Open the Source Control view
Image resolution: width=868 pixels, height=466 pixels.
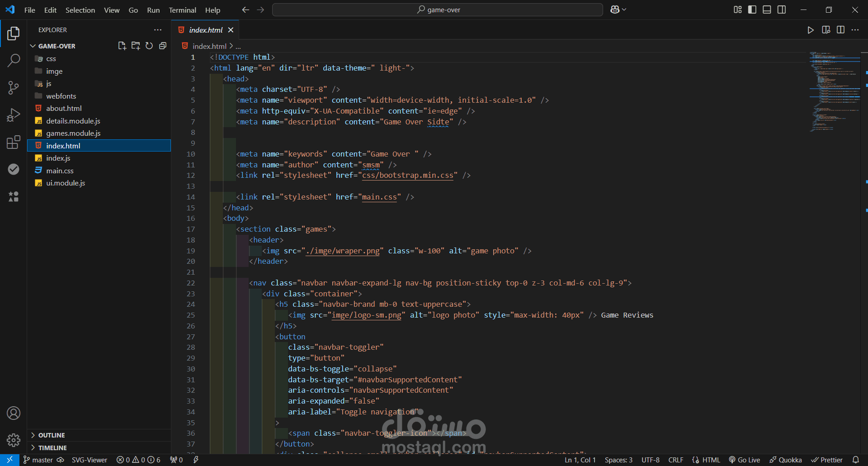tap(14, 87)
